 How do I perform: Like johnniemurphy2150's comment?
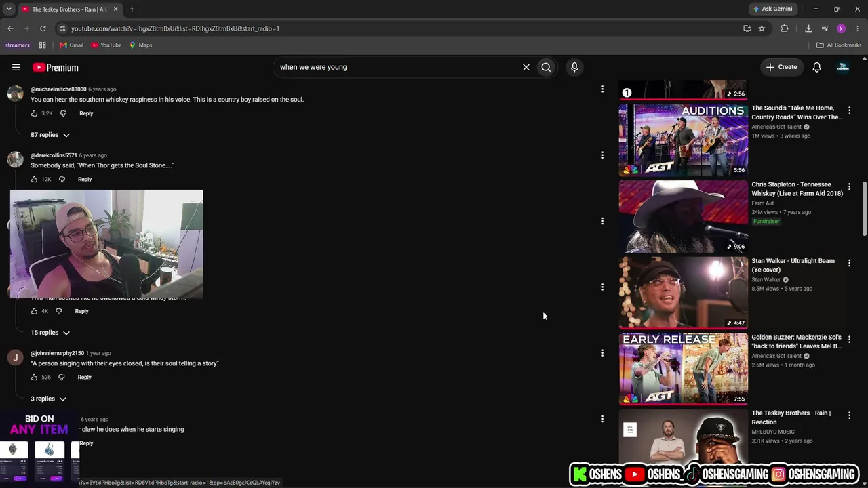pyautogui.click(x=34, y=378)
